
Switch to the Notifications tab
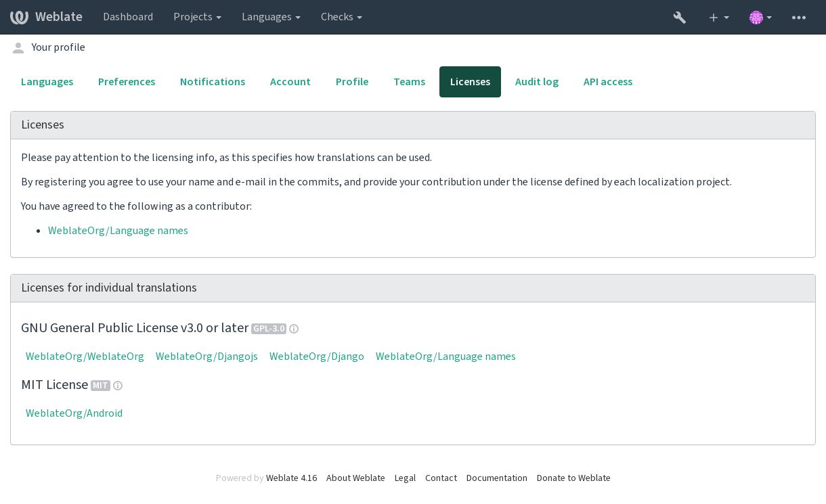tap(213, 82)
